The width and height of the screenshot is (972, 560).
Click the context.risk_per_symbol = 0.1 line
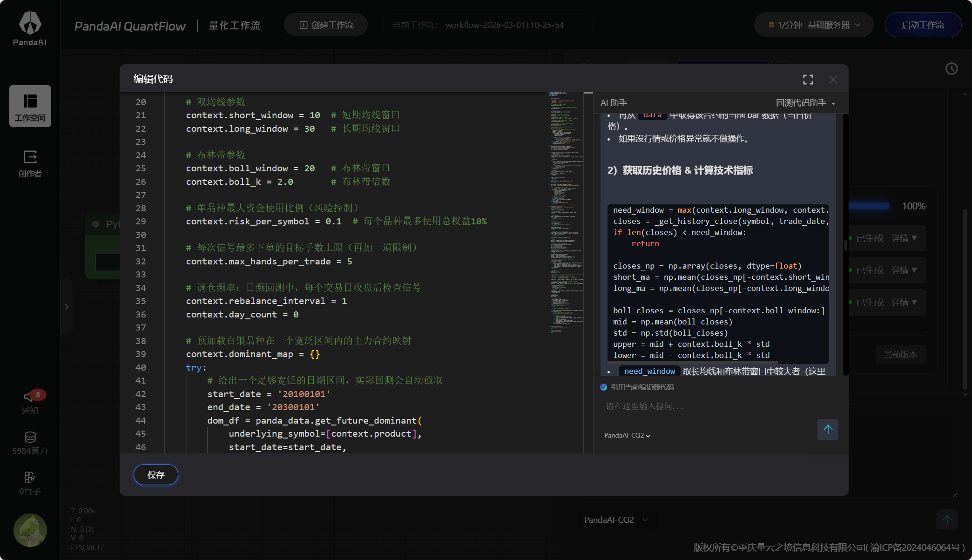263,222
